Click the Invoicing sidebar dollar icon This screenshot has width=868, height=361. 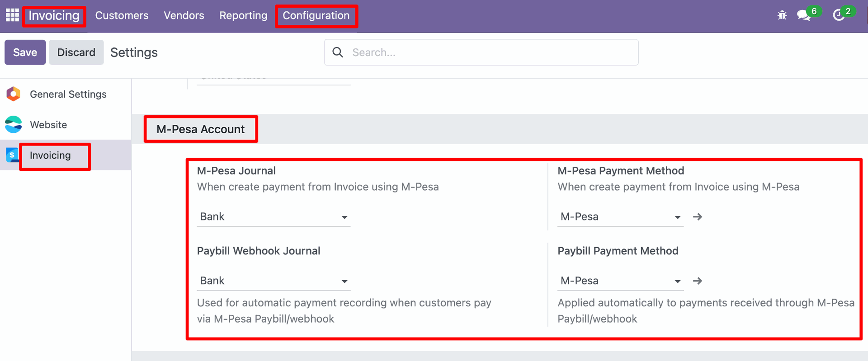coord(12,155)
